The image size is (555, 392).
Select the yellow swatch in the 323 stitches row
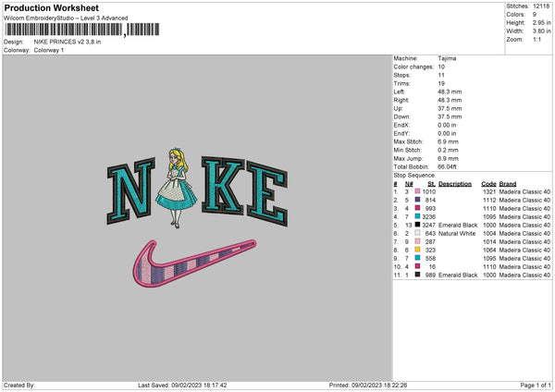click(417, 250)
